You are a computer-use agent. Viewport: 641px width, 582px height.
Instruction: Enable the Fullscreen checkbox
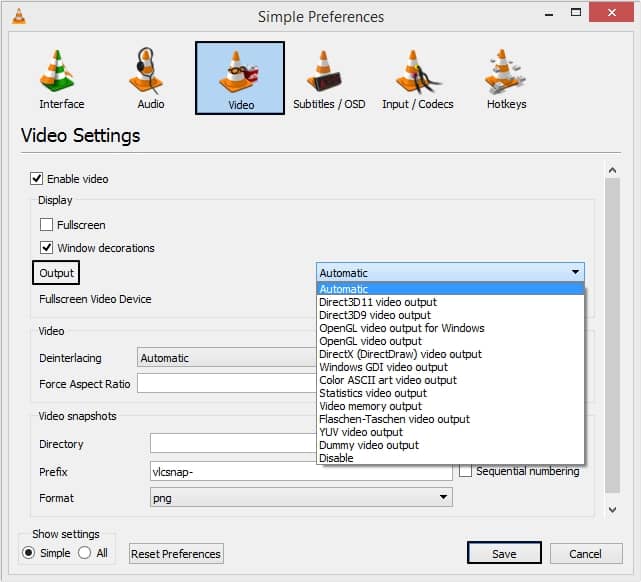point(46,225)
